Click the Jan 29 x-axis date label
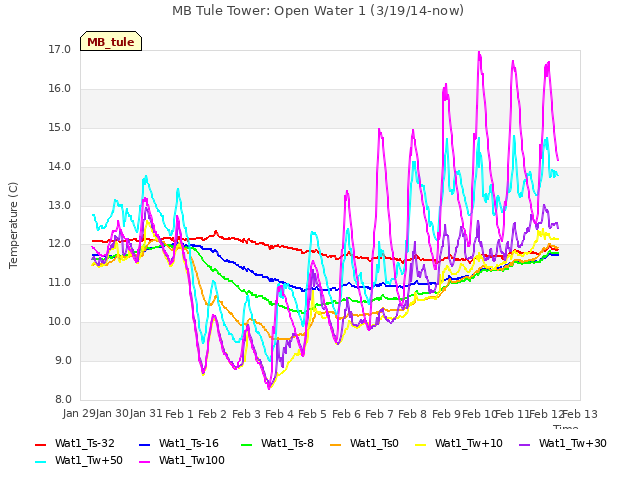Viewport: 640px width, 480px height. pyautogui.click(x=79, y=414)
